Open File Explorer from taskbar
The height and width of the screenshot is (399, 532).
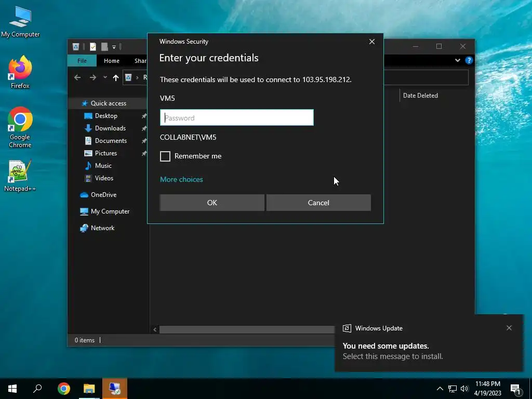pos(89,389)
